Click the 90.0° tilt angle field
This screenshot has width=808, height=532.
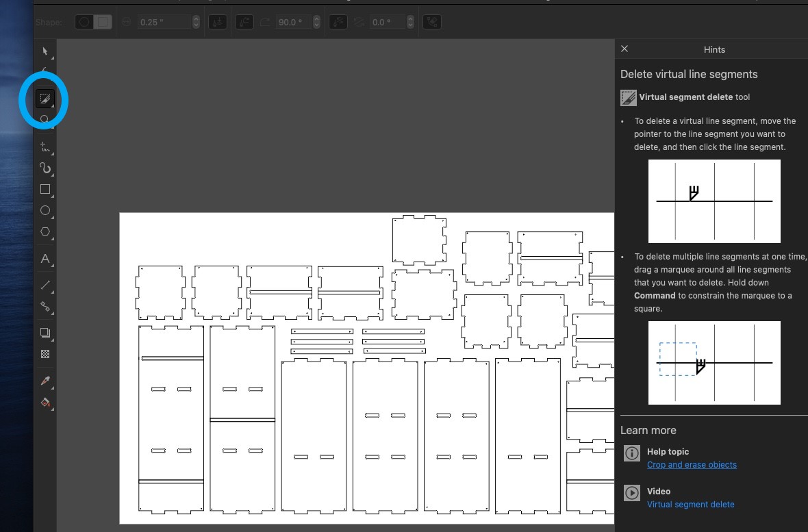click(x=294, y=22)
